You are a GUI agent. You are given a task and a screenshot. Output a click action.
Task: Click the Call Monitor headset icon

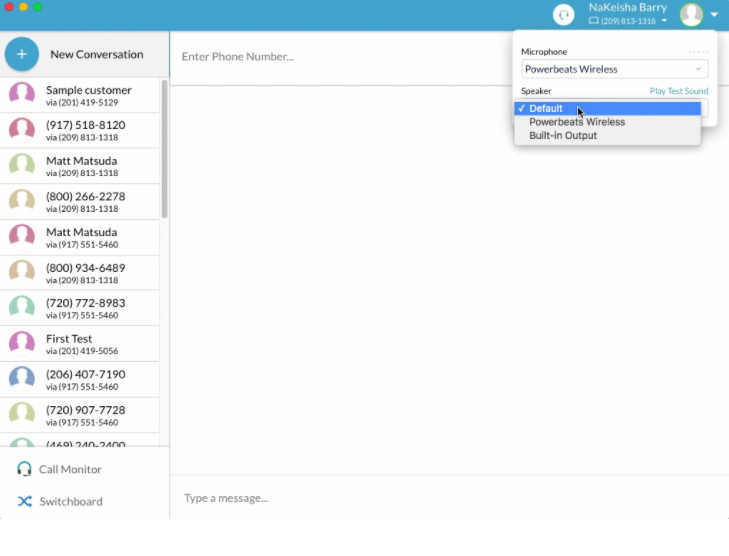click(24, 469)
